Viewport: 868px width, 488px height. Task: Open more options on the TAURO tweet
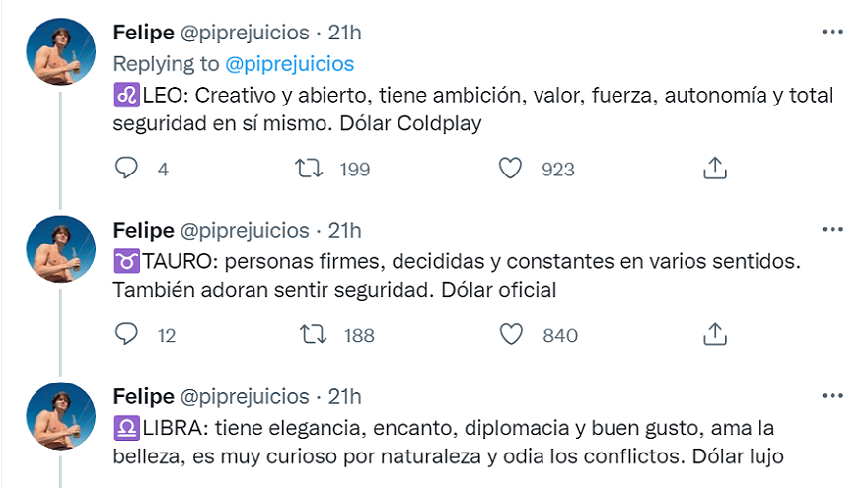pos(832,230)
